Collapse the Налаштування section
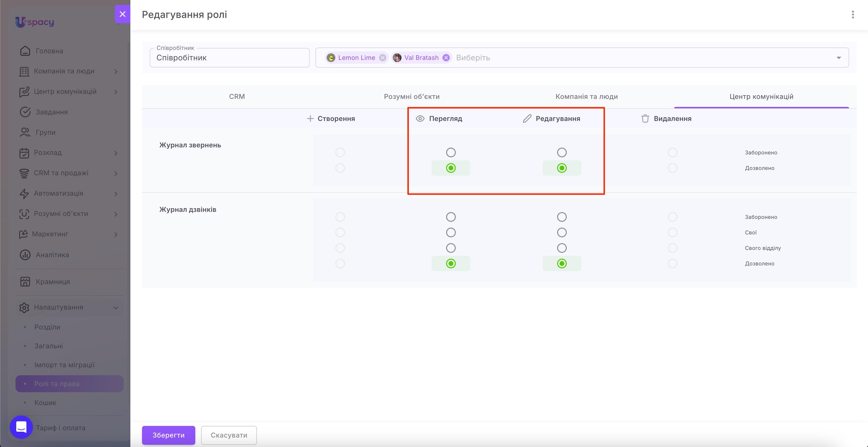This screenshot has height=447, width=868. tap(116, 307)
